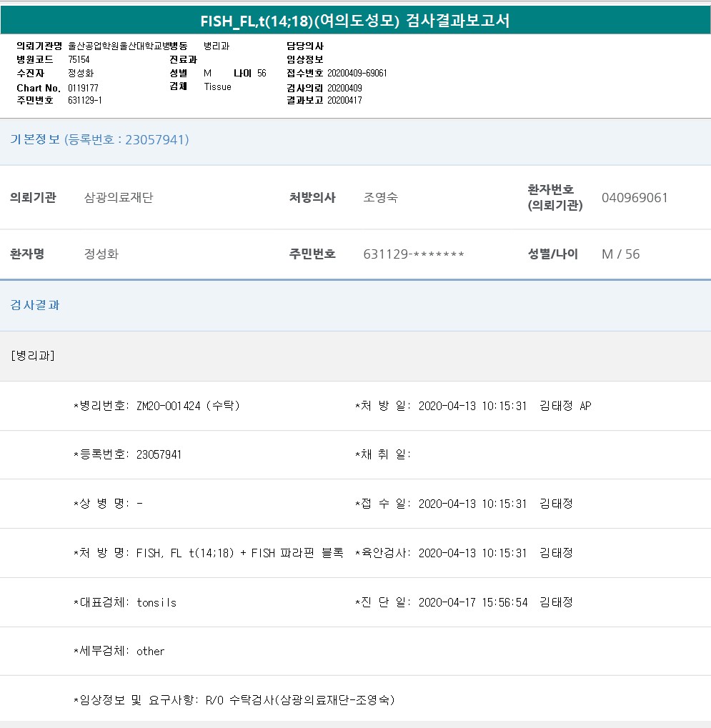Click the 임상정보 및 요구사항 line
This screenshot has width=711, height=728.
[234, 700]
